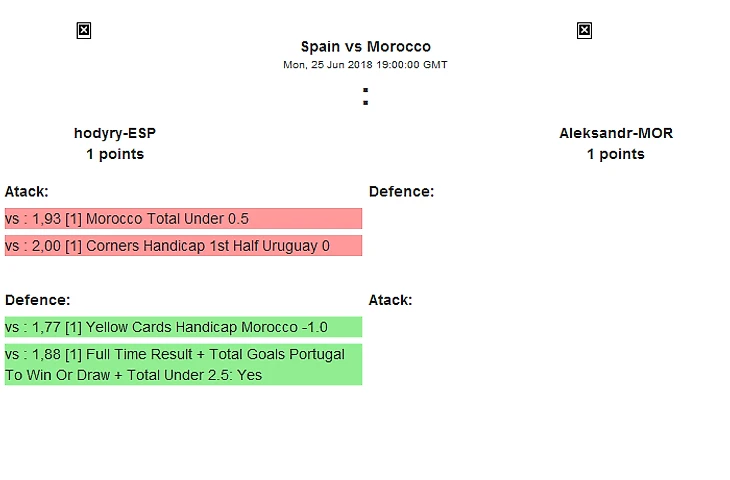This screenshot has height=480, width=730.
Task: Click the Spain vs Morocco match title
Action: click(x=365, y=47)
